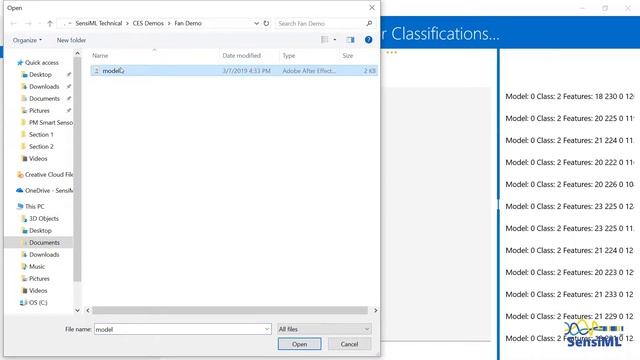Close the Open dialog
Image resolution: width=640 pixels, height=360 pixels.
point(372,8)
